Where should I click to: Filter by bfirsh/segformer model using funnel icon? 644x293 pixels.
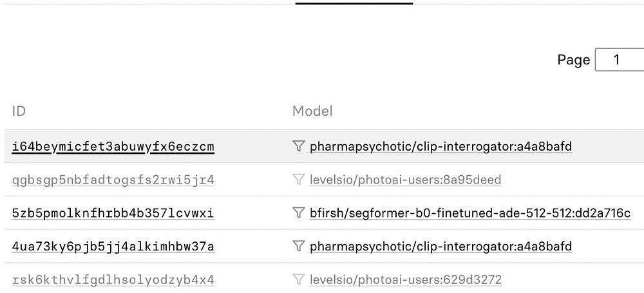click(x=298, y=213)
